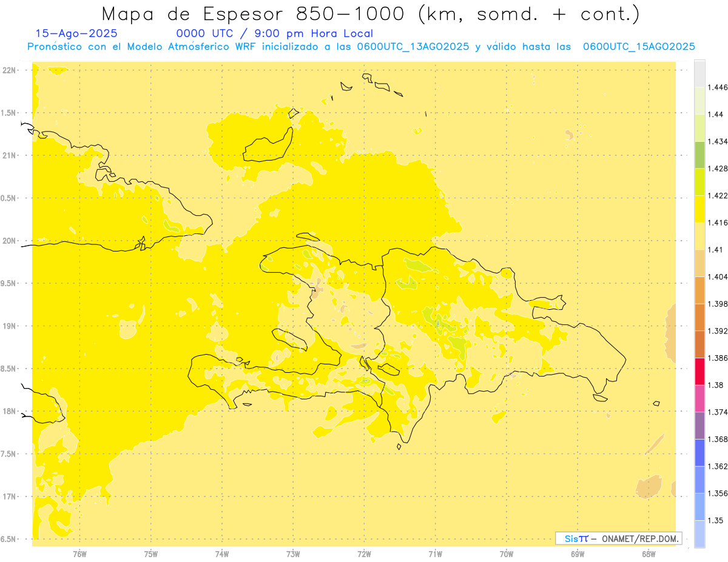Select the legend value 1.416

(x=717, y=222)
